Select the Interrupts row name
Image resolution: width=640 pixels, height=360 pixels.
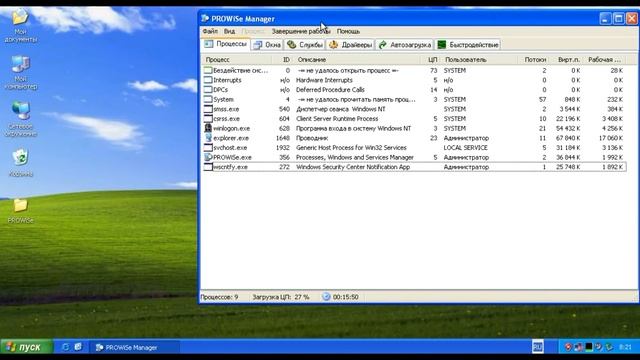(227, 80)
